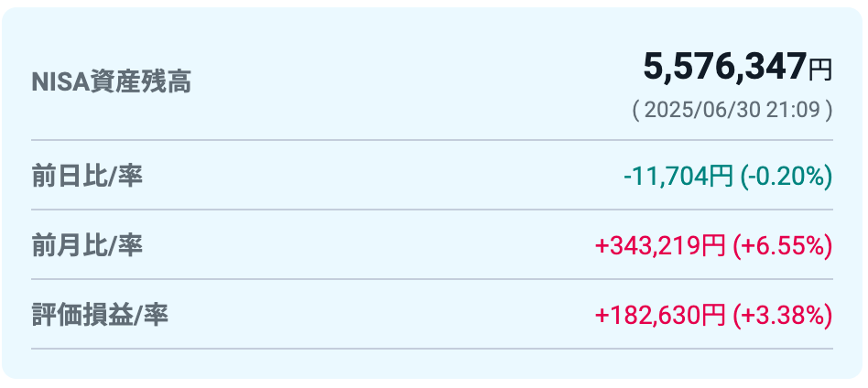This screenshot has width=868, height=388.
Task: Select the 5,576,347円 balance amount
Action: (x=737, y=67)
